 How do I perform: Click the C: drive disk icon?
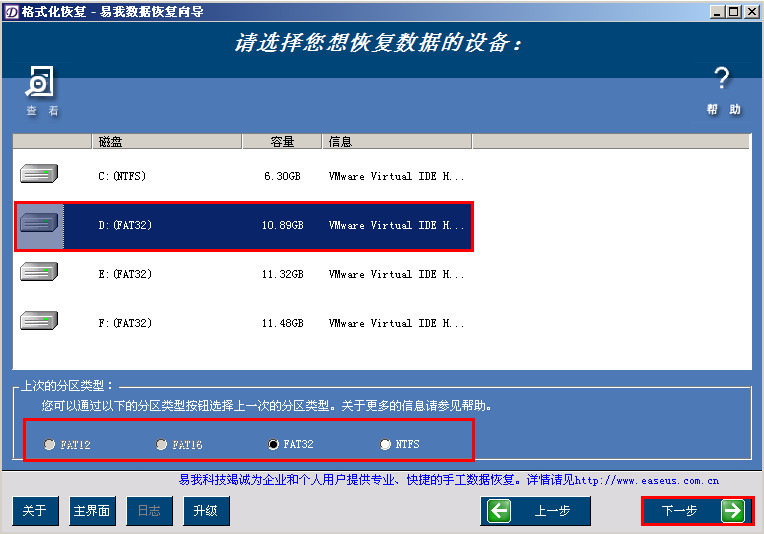39,173
